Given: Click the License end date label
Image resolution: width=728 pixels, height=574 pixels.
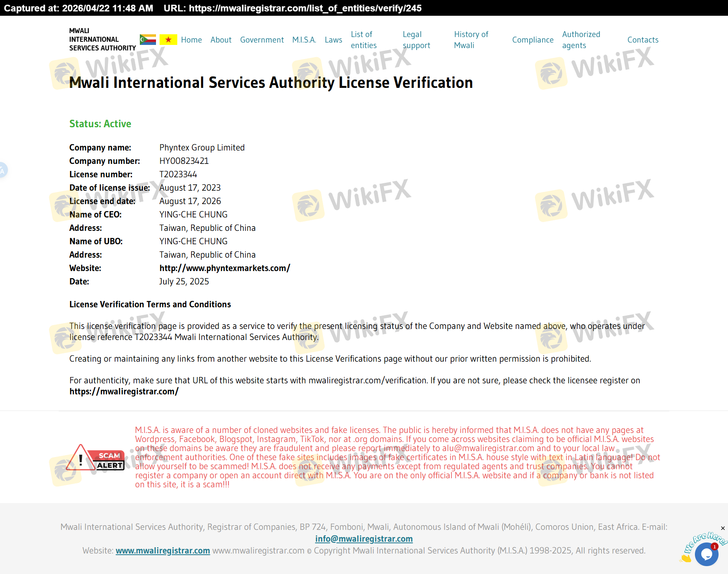Looking at the screenshot, I should pyautogui.click(x=102, y=201).
